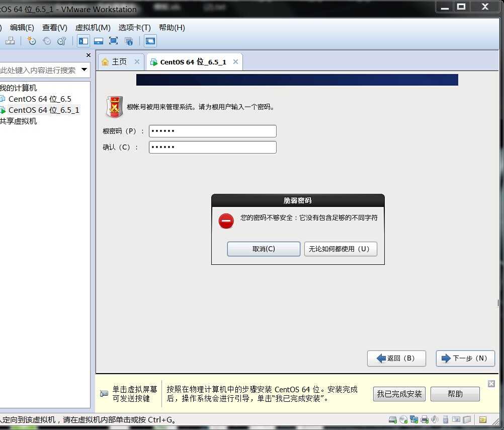The image size is (504, 430).
Task: Close the library sidebar panel
Action: pos(89,55)
